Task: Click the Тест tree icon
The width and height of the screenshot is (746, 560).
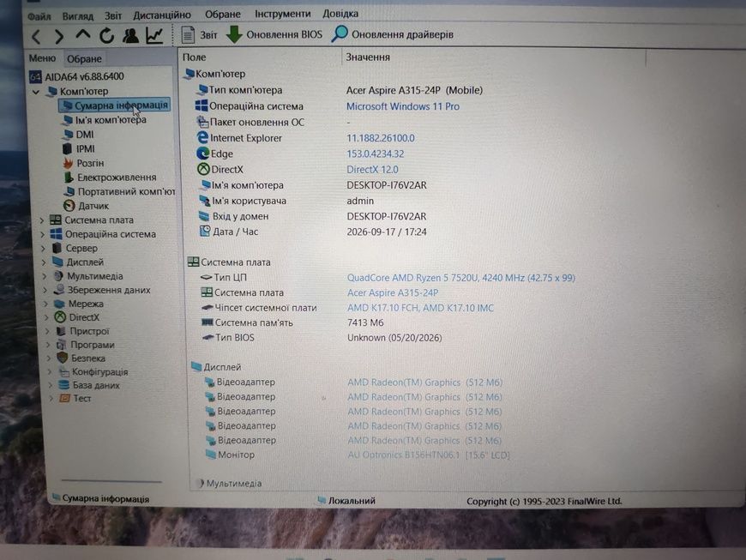Action: (x=64, y=398)
